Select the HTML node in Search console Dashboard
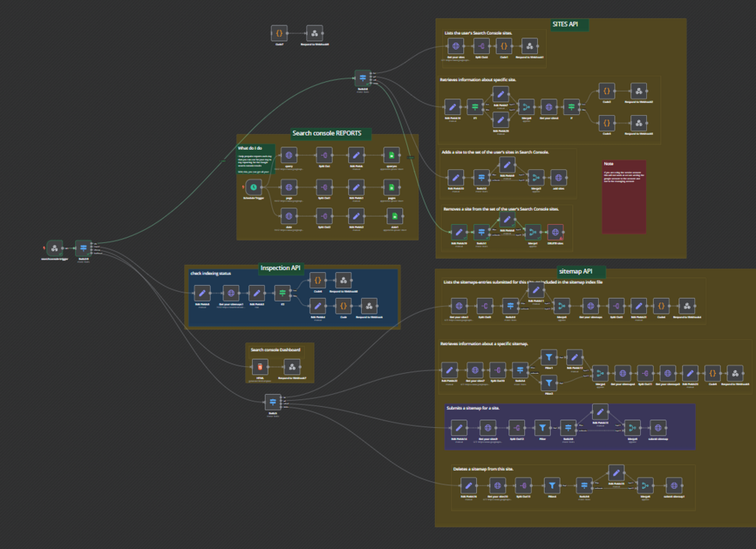Image resolution: width=756 pixels, height=549 pixels. click(x=260, y=367)
